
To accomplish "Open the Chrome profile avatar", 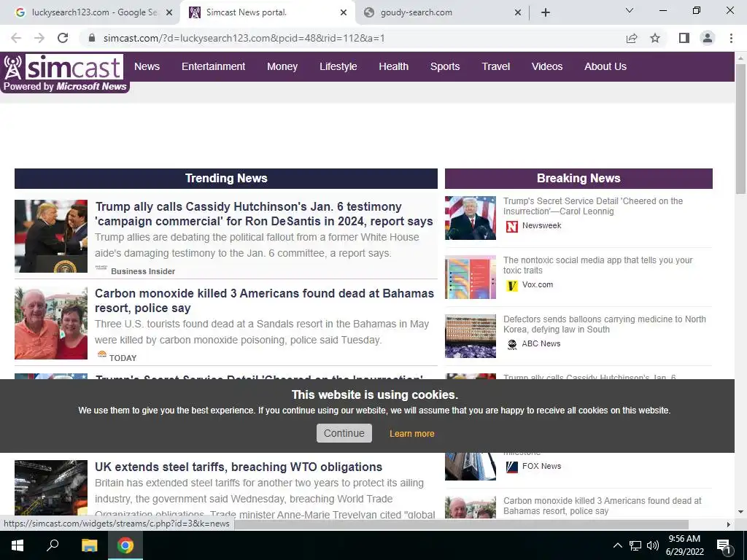I will (708, 38).
